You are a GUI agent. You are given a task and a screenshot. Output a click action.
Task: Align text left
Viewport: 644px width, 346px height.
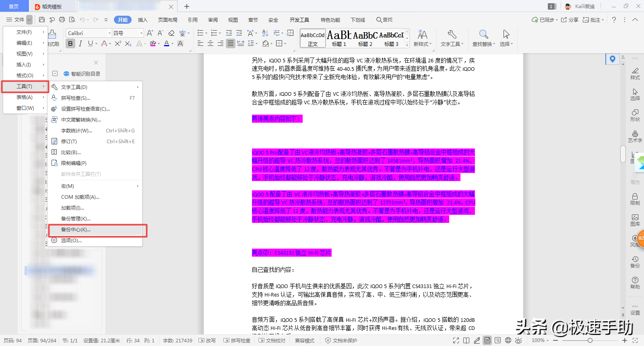pos(200,43)
